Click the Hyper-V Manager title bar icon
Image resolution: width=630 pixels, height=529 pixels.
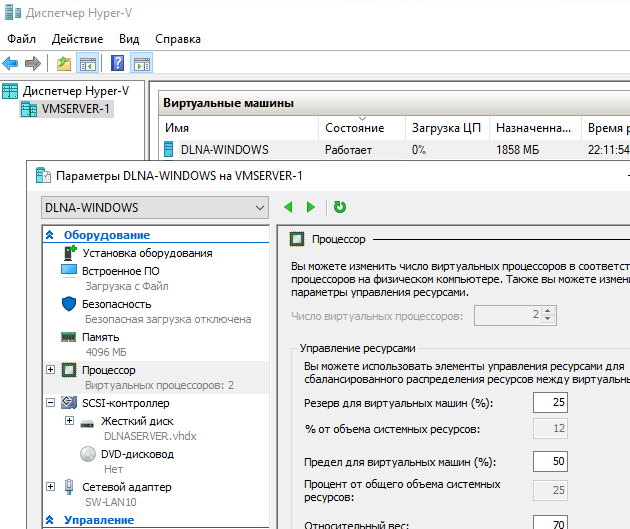[12, 13]
